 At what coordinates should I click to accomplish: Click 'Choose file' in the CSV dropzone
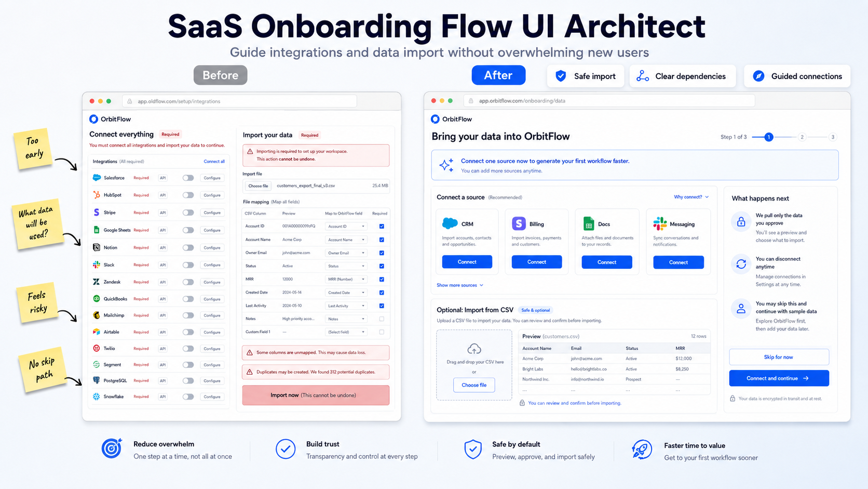click(x=474, y=385)
